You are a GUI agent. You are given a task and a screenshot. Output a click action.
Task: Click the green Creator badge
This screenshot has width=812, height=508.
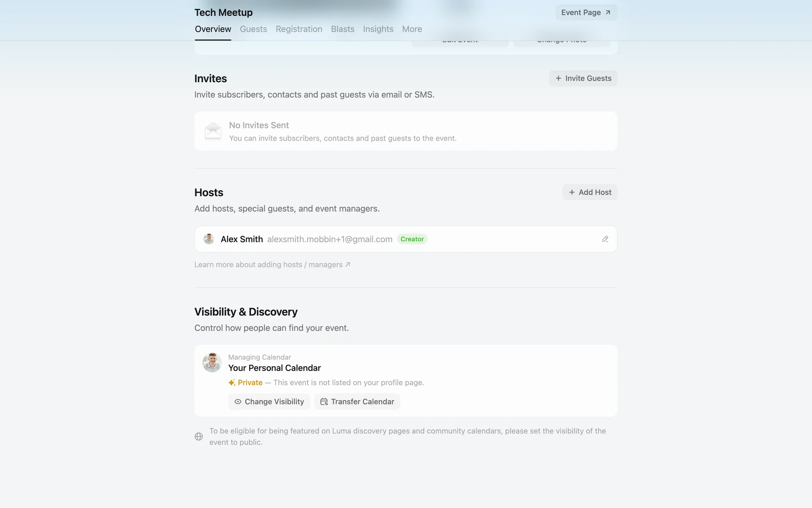412,239
